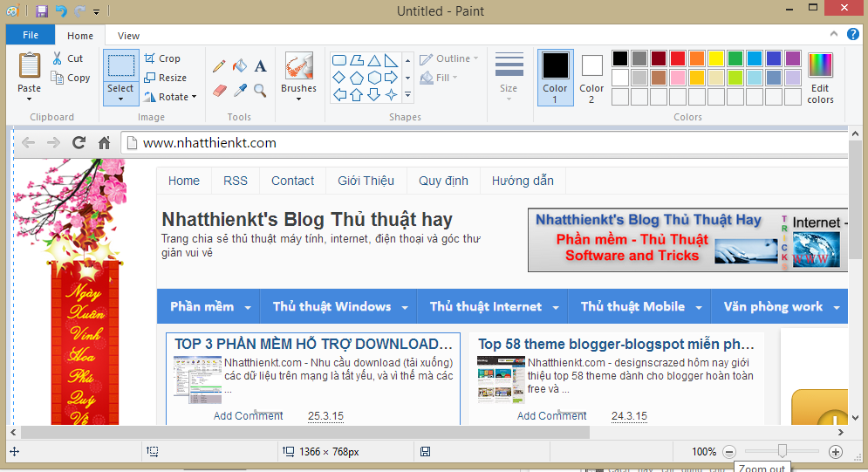
Task: Pick the rose pink color swatch
Action: (678, 78)
